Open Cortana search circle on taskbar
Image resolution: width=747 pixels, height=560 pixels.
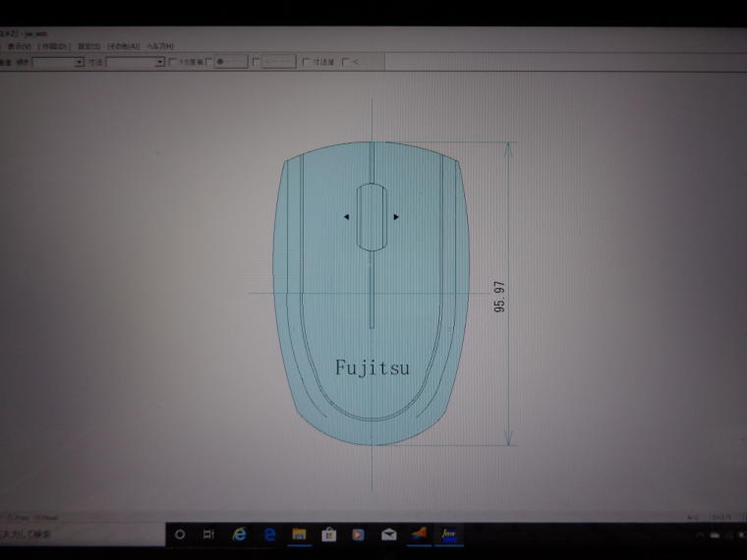point(180,534)
